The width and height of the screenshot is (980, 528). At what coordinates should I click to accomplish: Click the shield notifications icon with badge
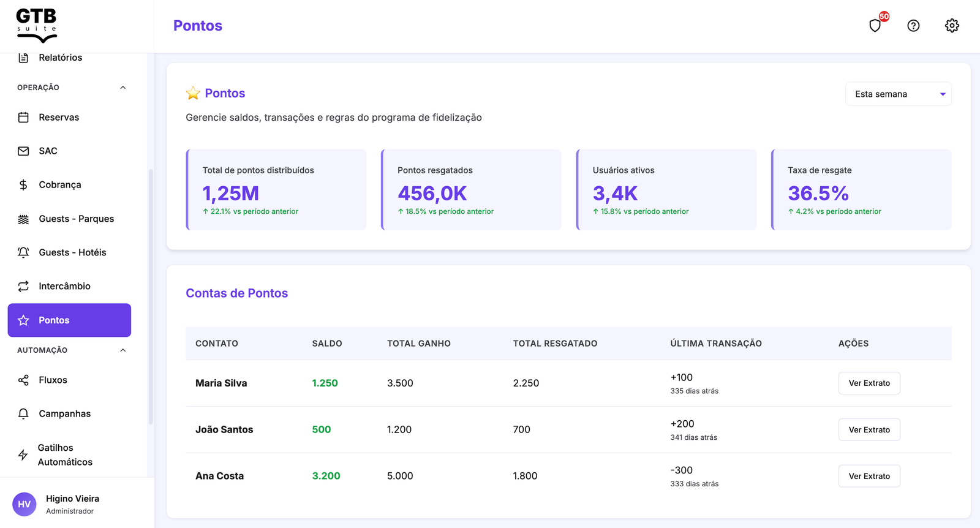875,26
